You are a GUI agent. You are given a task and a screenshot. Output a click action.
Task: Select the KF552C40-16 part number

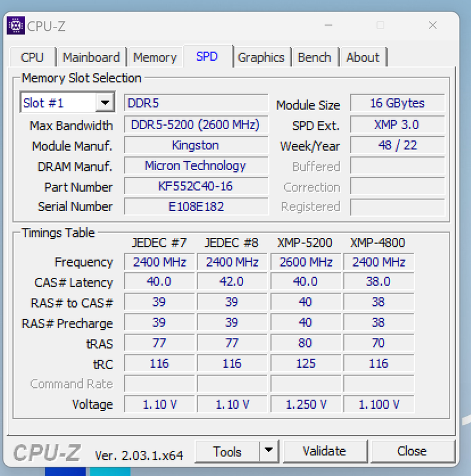coord(196,186)
